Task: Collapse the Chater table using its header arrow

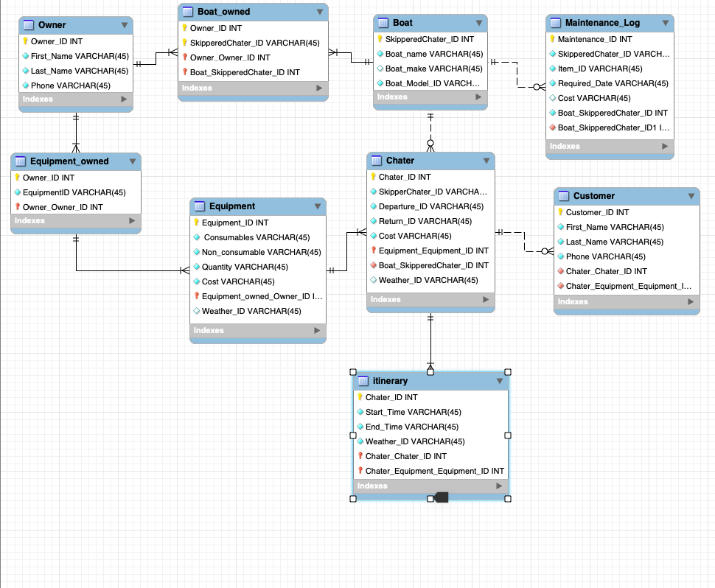Action: pos(488,161)
